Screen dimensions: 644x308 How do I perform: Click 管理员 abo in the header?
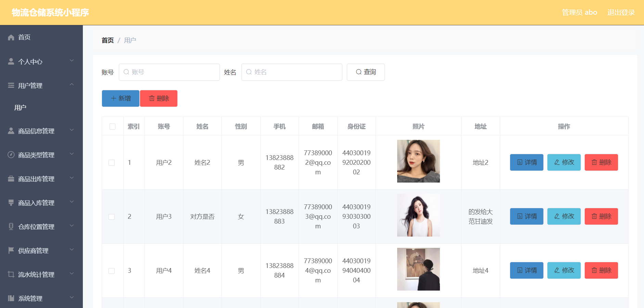coord(579,13)
